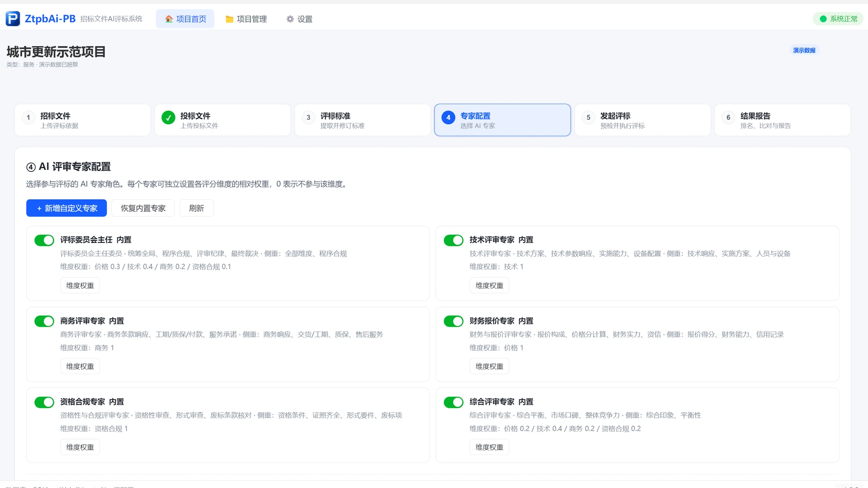Toggle off 评标委员会主任 expert
Viewport: 868px width, 488px height.
tap(44, 240)
